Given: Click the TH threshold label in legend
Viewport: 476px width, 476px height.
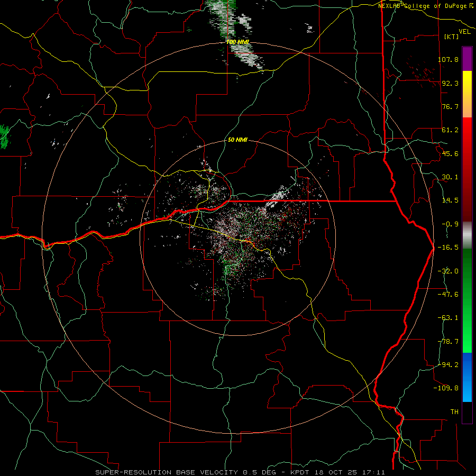Looking at the screenshot, I should [454, 412].
